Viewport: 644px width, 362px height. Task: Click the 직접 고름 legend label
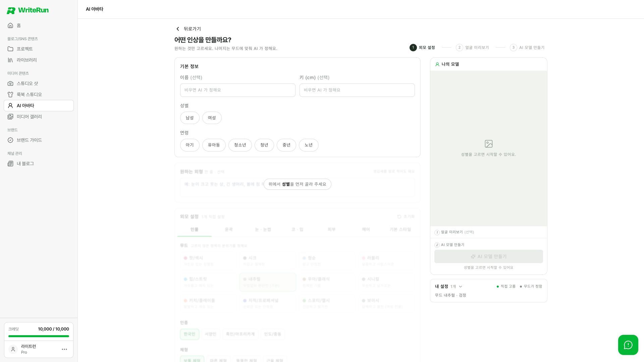[x=506, y=287]
